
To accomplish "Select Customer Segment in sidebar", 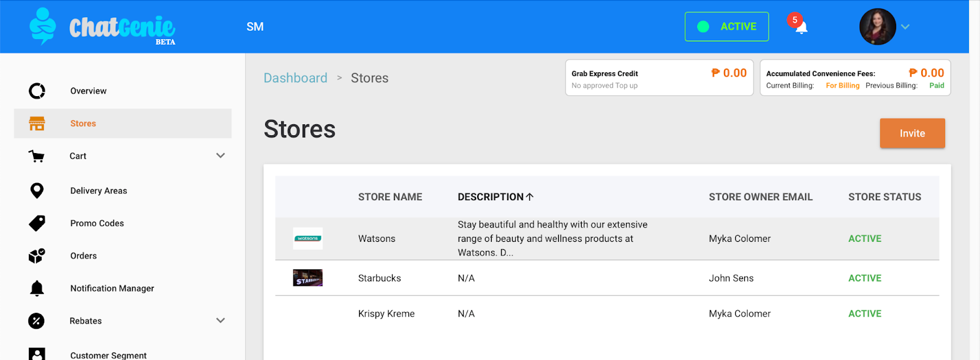I will (x=108, y=355).
